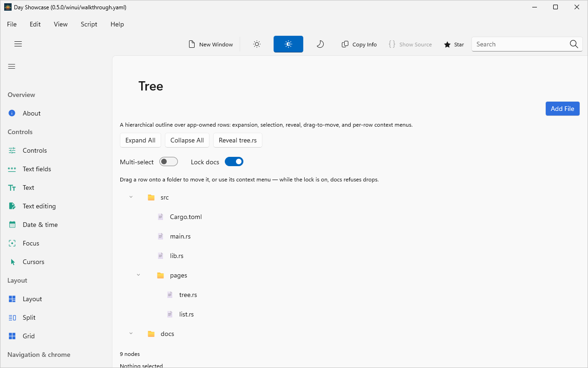Open the View menu
This screenshot has width=588, height=368.
(x=61, y=24)
